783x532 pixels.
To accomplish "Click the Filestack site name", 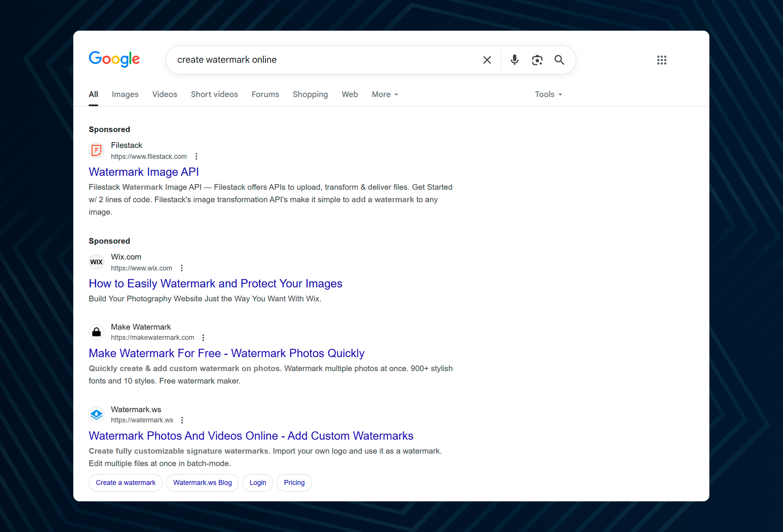I will (127, 145).
